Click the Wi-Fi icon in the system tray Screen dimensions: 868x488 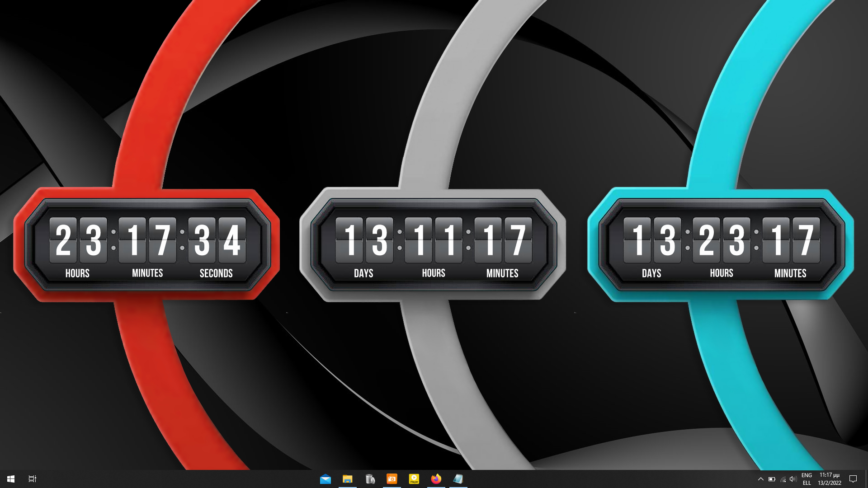pyautogui.click(x=783, y=479)
